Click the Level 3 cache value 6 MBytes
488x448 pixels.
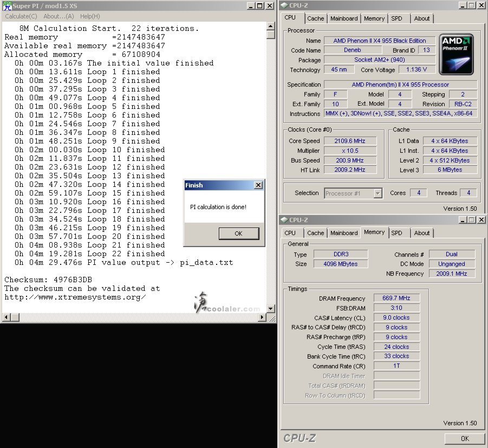[x=450, y=170]
